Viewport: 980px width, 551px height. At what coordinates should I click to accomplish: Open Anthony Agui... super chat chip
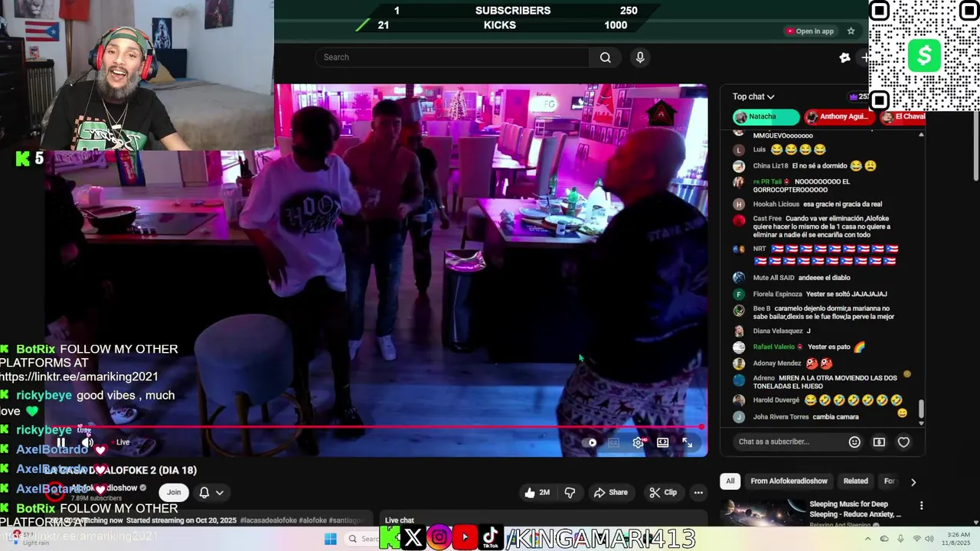pyautogui.click(x=839, y=117)
